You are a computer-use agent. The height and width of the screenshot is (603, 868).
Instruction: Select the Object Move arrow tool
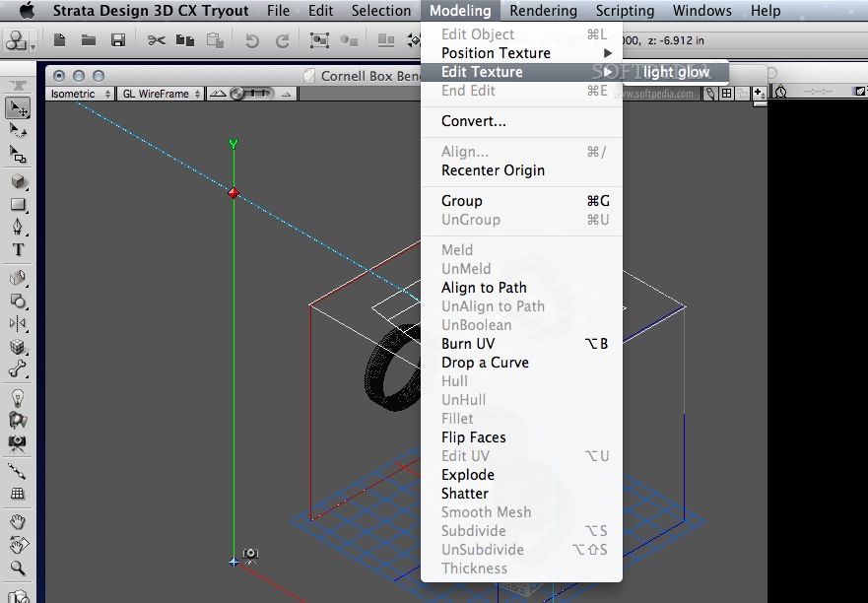click(19, 108)
